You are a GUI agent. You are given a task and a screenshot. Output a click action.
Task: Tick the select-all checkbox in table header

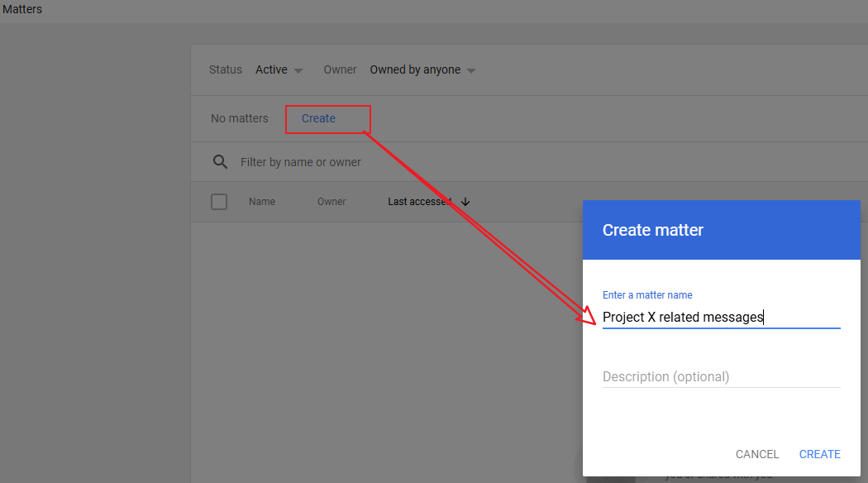click(219, 202)
